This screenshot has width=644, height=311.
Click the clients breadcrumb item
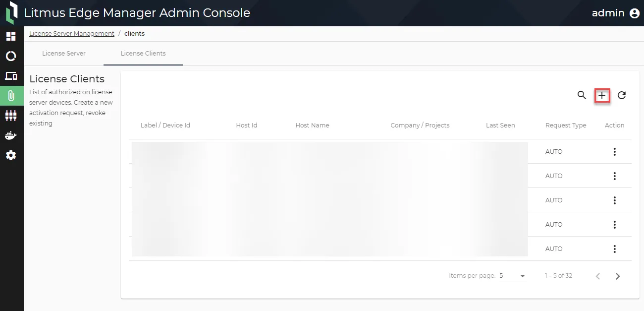(134, 34)
